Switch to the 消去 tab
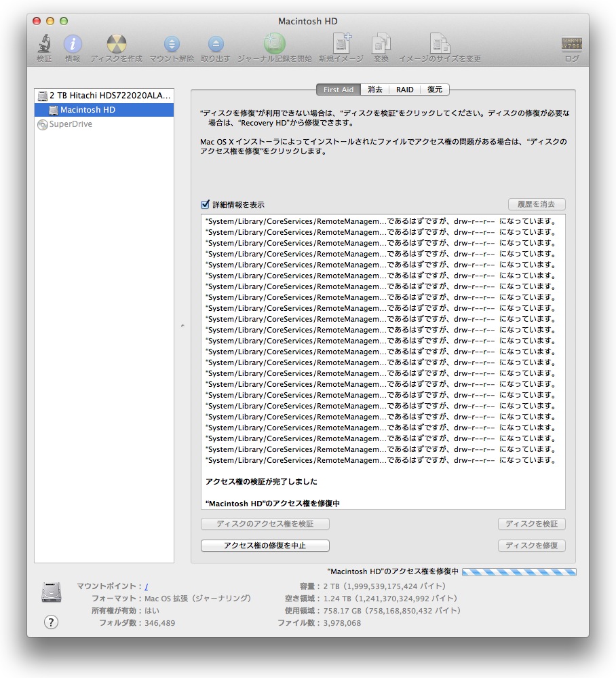This screenshot has height=678, width=616. pyautogui.click(x=374, y=90)
